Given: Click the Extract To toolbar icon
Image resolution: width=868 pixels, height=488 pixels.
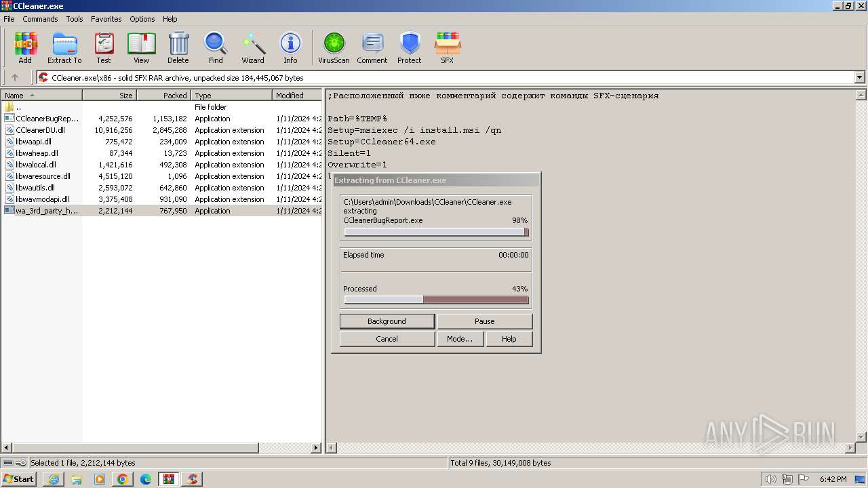Looking at the screenshot, I should click(64, 47).
